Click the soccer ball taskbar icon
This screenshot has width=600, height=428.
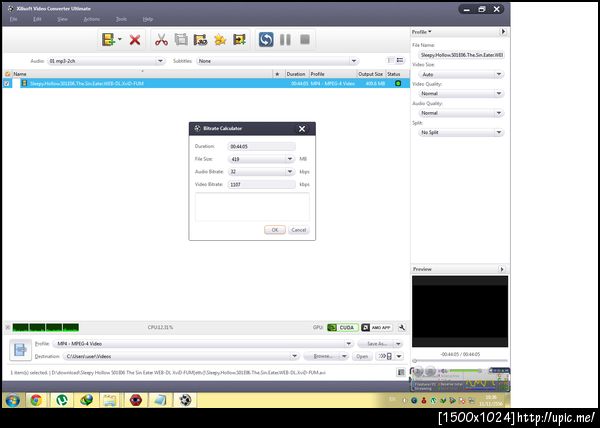coord(185,400)
